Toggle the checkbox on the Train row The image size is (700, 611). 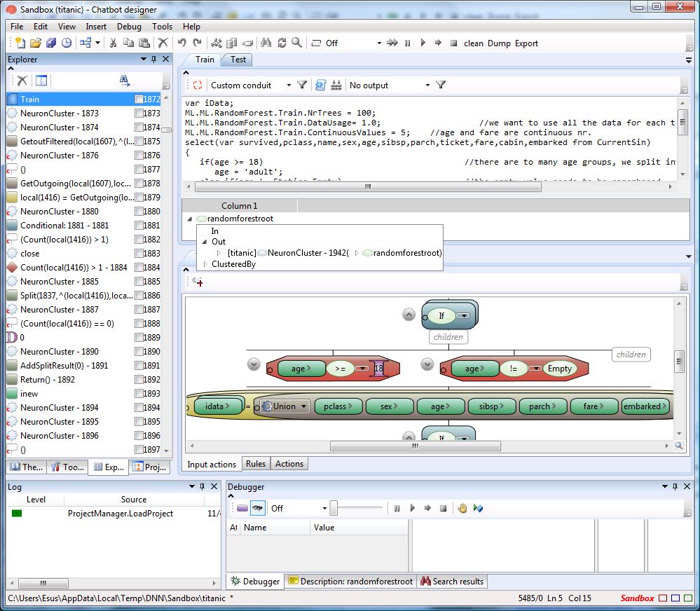click(139, 99)
